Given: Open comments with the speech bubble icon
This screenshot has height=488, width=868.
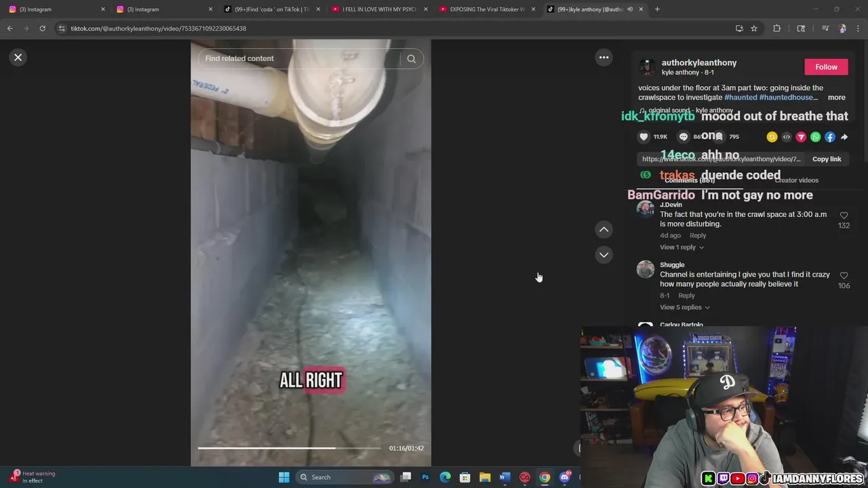Looking at the screenshot, I should point(684,137).
